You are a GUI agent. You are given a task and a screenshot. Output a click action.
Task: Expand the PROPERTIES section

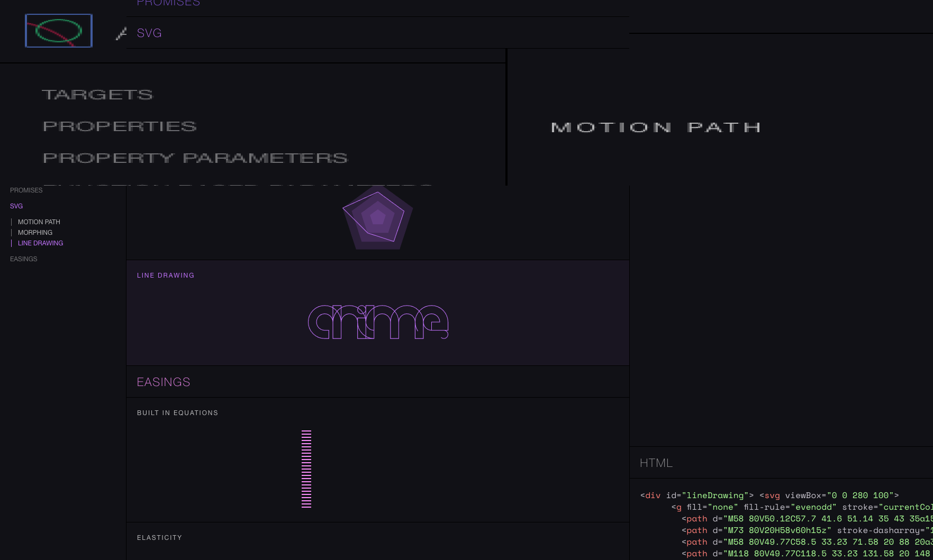pyautogui.click(x=120, y=126)
